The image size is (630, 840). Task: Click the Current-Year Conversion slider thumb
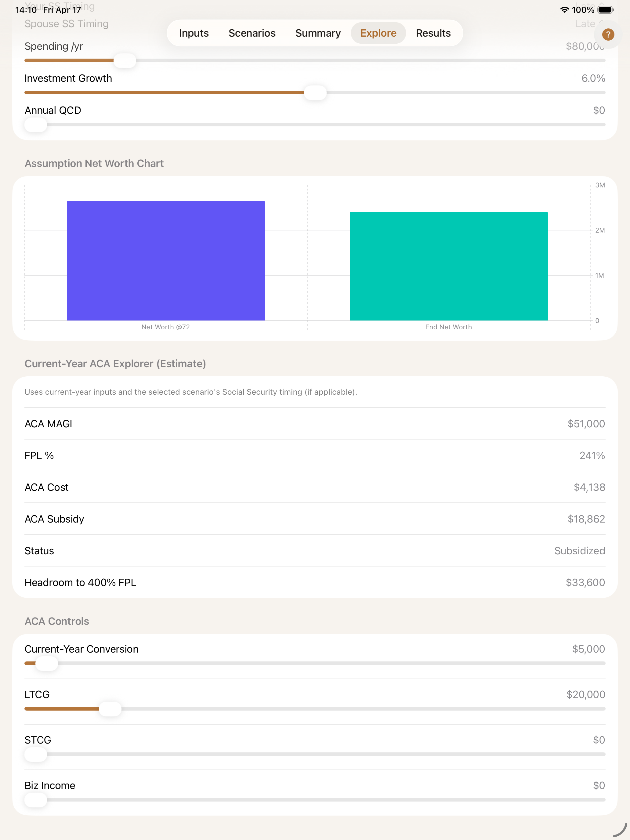click(x=47, y=663)
